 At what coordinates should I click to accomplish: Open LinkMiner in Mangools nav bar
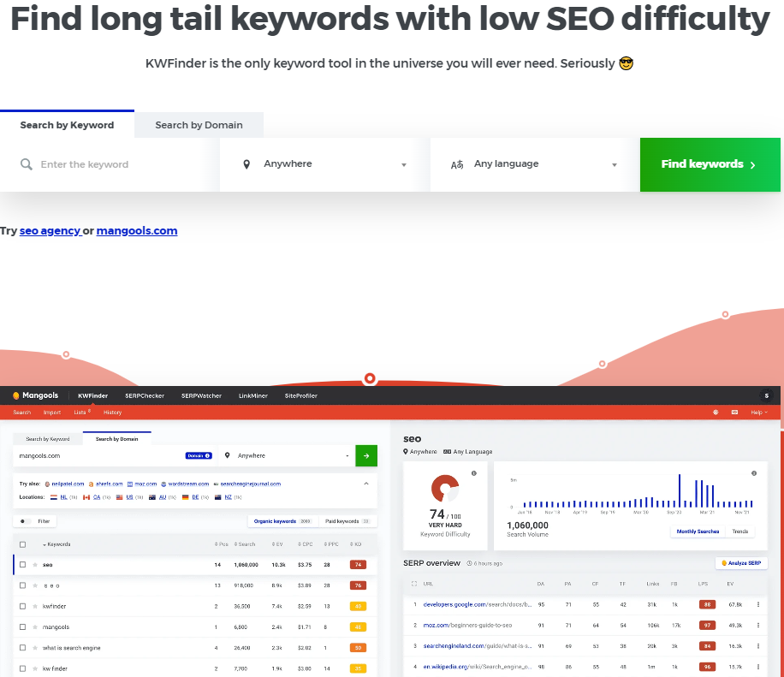click(x=253, y=395)
